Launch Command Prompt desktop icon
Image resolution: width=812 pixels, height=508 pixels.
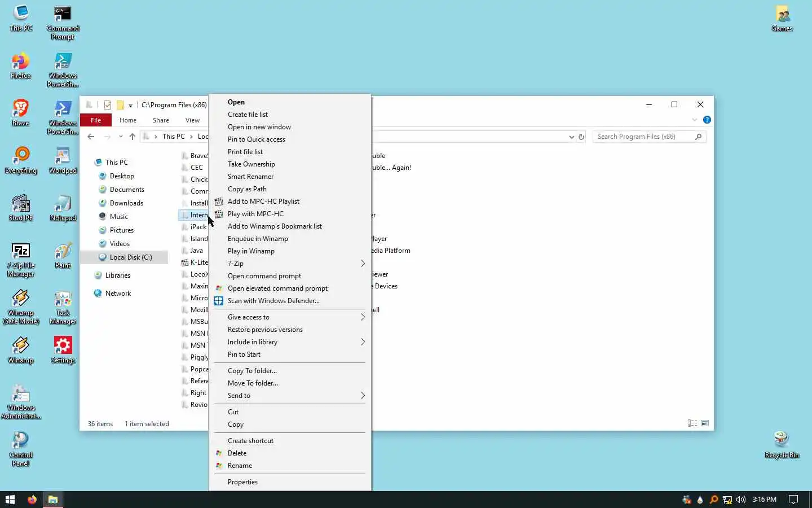[63, 23]
